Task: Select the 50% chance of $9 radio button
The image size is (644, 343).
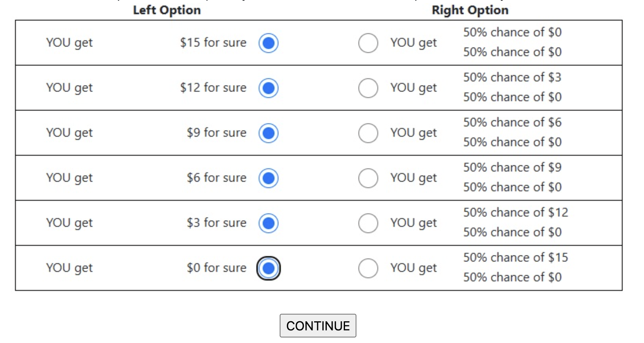Action: click(368, 178)
